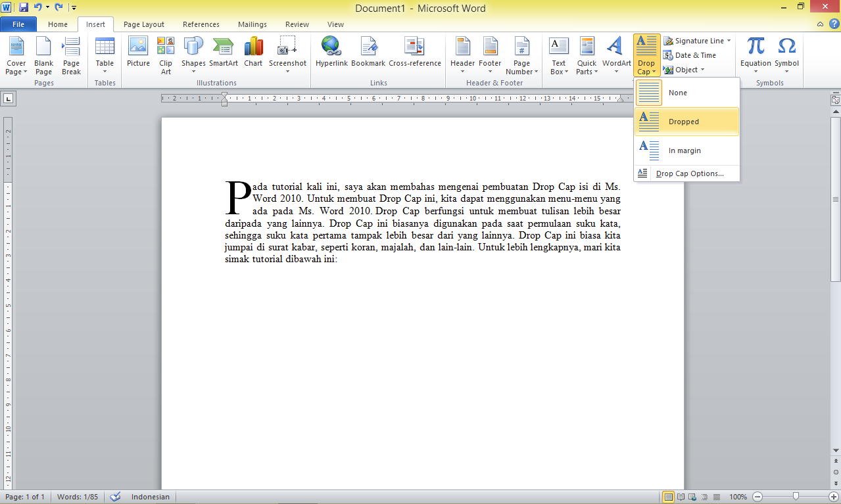This screenshot has width=841, height=504.
Task: Choose None in Drop Cap menu
Action: [687, 93]
